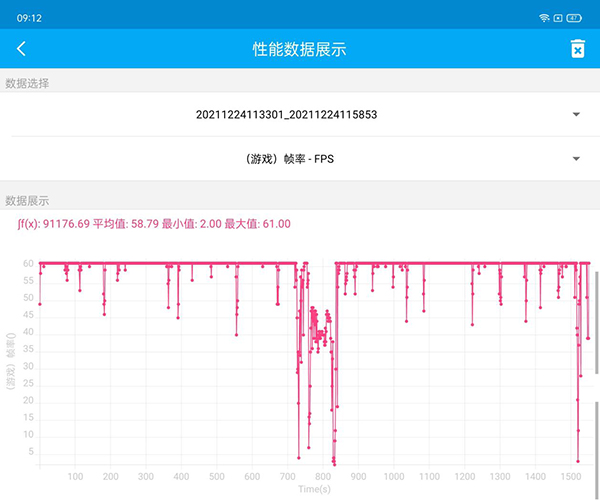Image resolution: width=600 pixels, height=501 pixels.
Task: Tap the 性能数据展示 page title
Action: pyautogui.click(x=300, y=49)
